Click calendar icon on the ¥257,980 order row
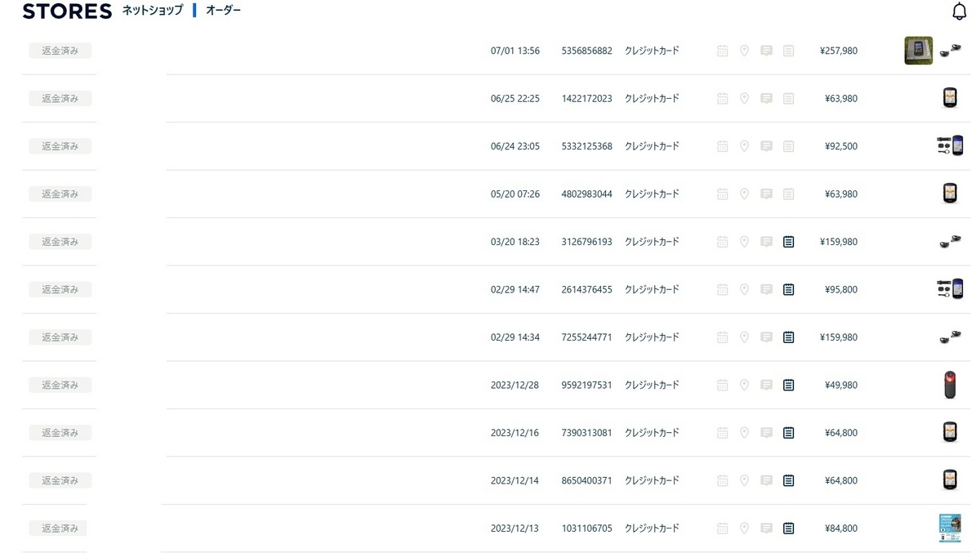 point(722,51)
